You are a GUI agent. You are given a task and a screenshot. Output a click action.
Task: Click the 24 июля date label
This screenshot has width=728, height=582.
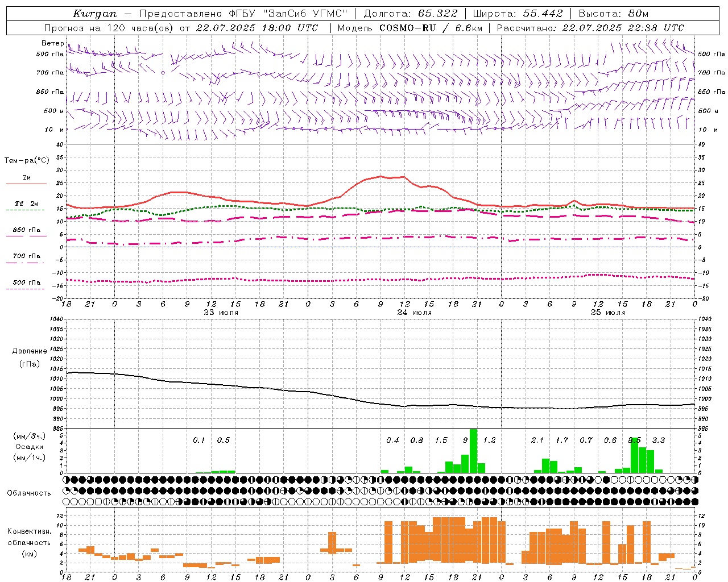[x=415, y=313]
